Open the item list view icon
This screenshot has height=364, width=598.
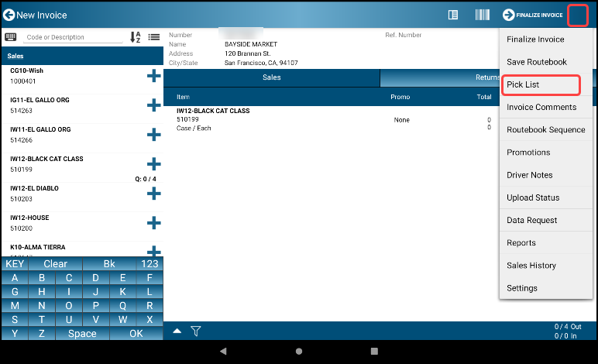pyautogui.click(x=154, y=37)
